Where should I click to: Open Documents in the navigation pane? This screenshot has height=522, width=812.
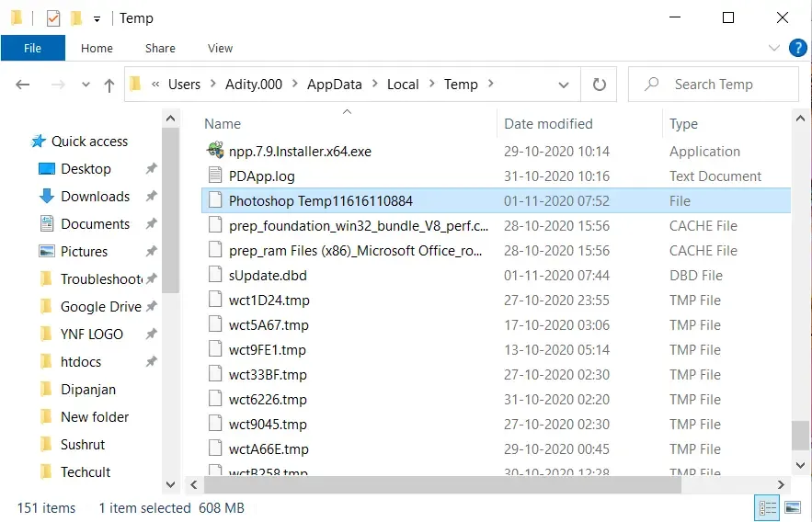[96, 224]
